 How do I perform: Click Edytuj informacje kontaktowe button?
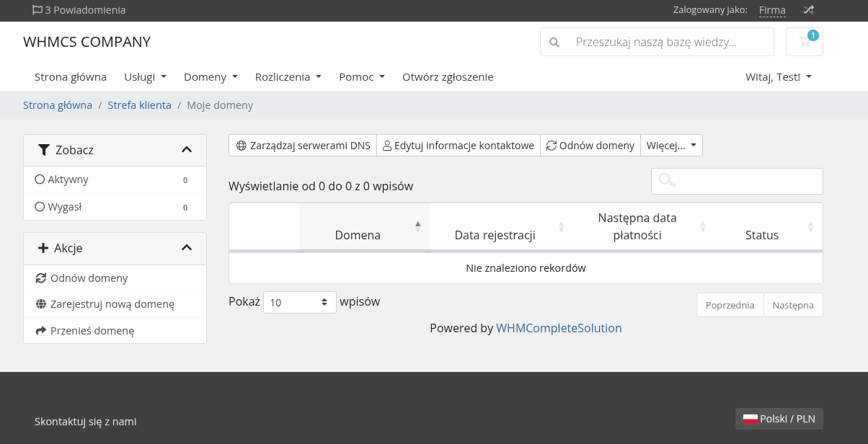[458, 145]
